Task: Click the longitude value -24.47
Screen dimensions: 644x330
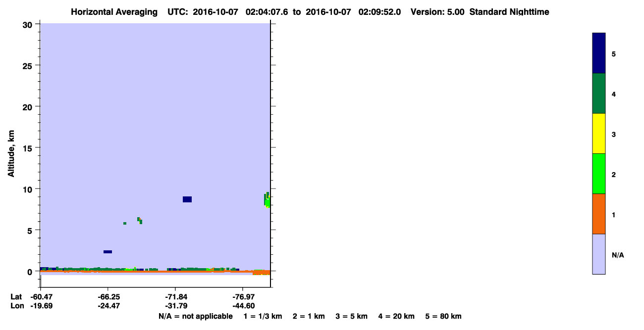Action: click(108, 306)
